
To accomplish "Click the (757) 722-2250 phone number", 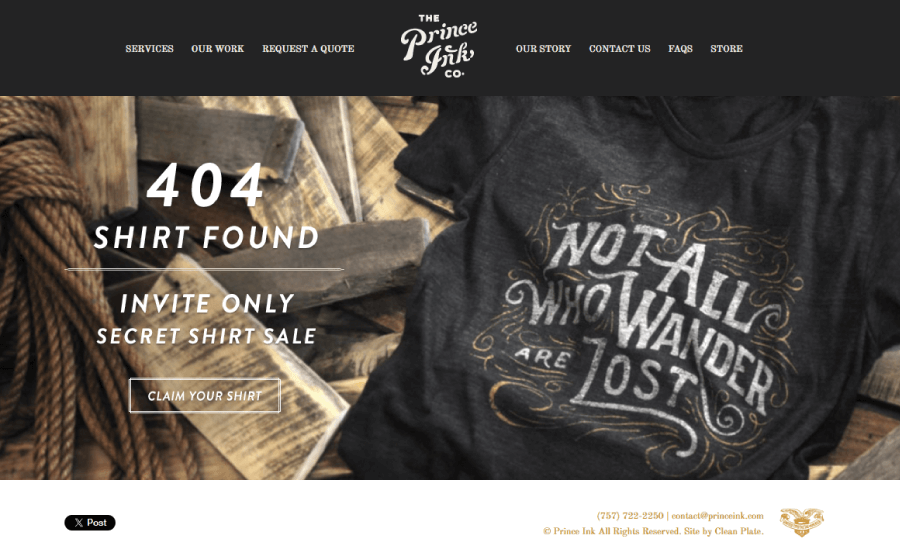I will click(630, 516).
